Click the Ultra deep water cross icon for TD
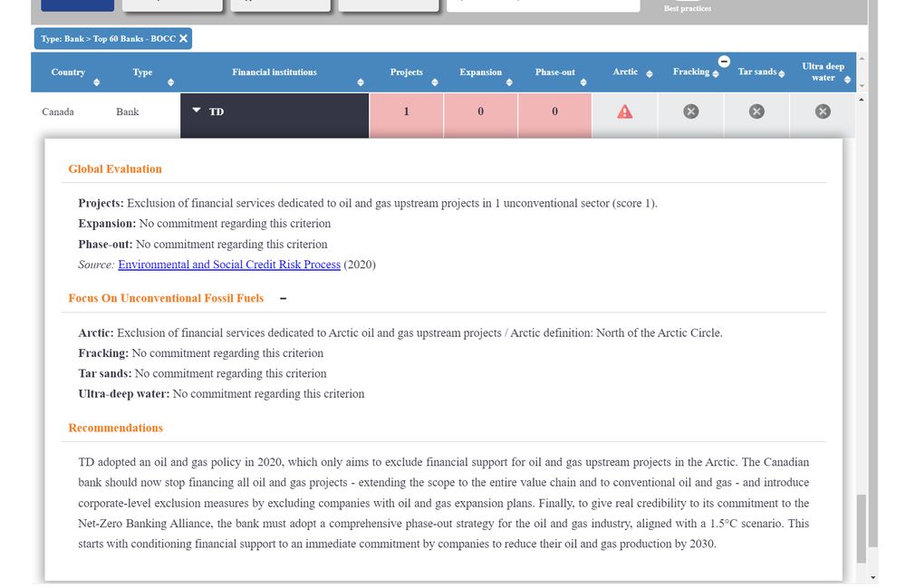This screenshot has width=906, height=588. (x=823, y=111)
